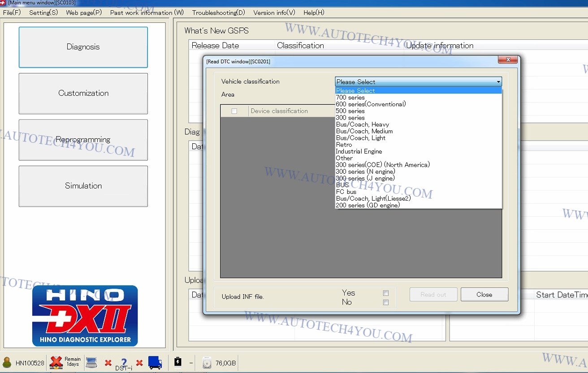Image resolution: width=588 pixels, height=373 pixels.
Task: Click the blue truck vehicle icon
Action: tap(155, 362)
